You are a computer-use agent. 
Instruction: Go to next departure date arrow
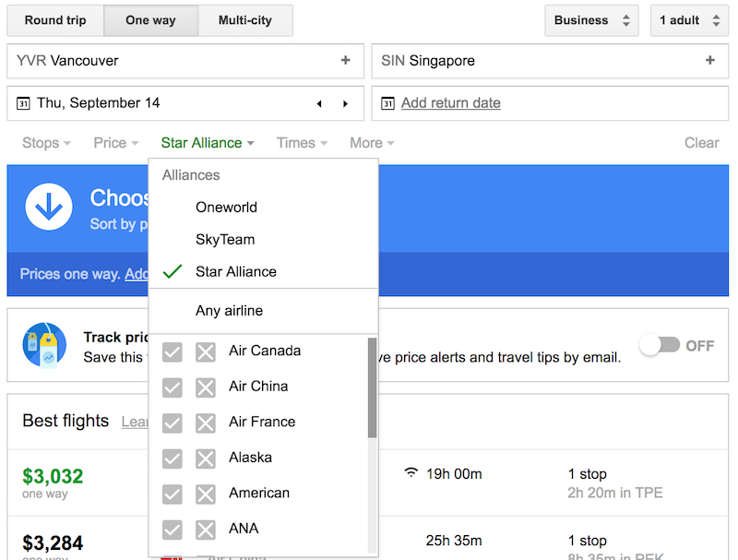(x=345, y=103)
